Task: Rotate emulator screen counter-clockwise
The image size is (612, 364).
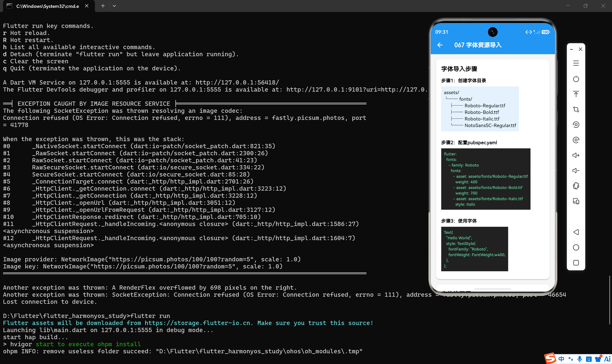Action: [576, 125]
